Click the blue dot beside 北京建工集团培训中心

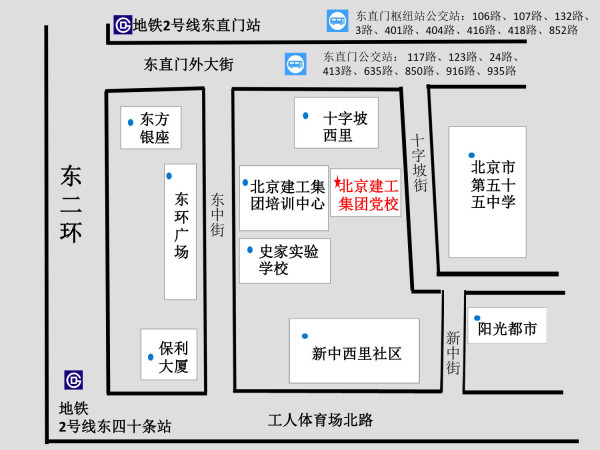pos(245,183)
